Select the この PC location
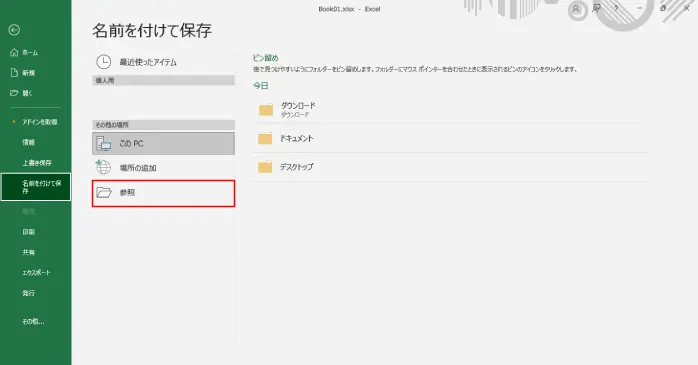Viewport: 698px width, 365px height. coord(163,143)
